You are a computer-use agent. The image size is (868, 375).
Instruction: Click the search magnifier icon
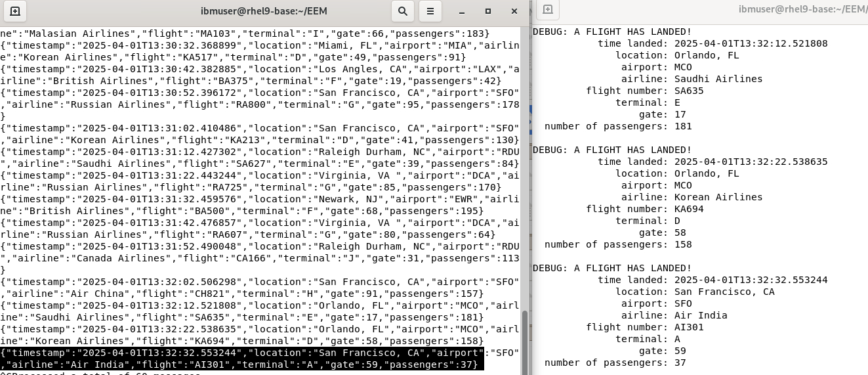click(x=402, y=11)
